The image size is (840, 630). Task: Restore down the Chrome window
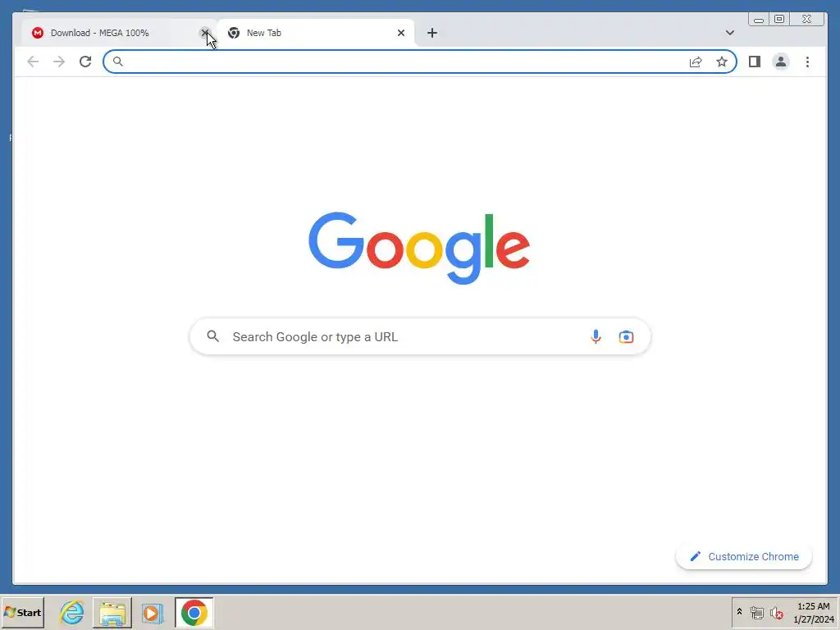pos(779,20)
